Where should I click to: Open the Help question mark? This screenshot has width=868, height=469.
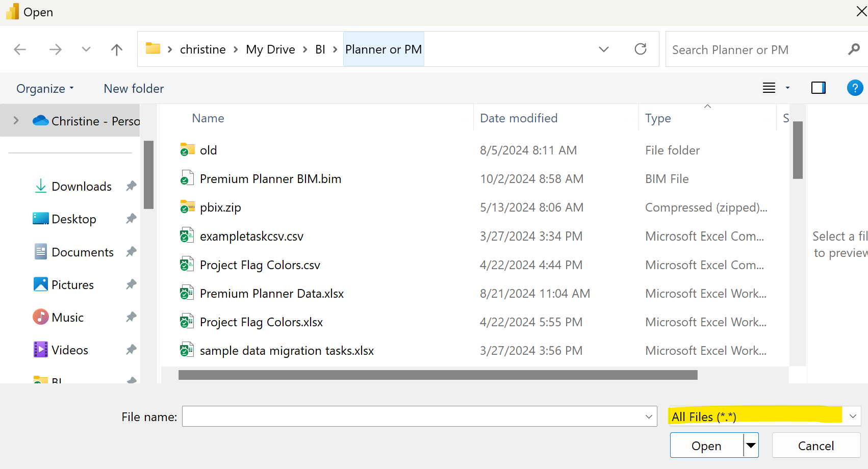point(855,88)
